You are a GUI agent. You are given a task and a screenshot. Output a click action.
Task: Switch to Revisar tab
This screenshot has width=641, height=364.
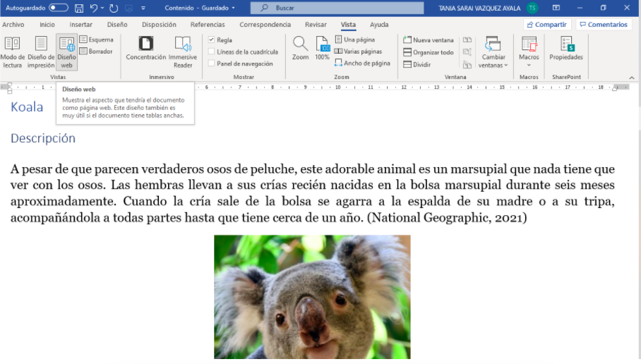(316, 25)
